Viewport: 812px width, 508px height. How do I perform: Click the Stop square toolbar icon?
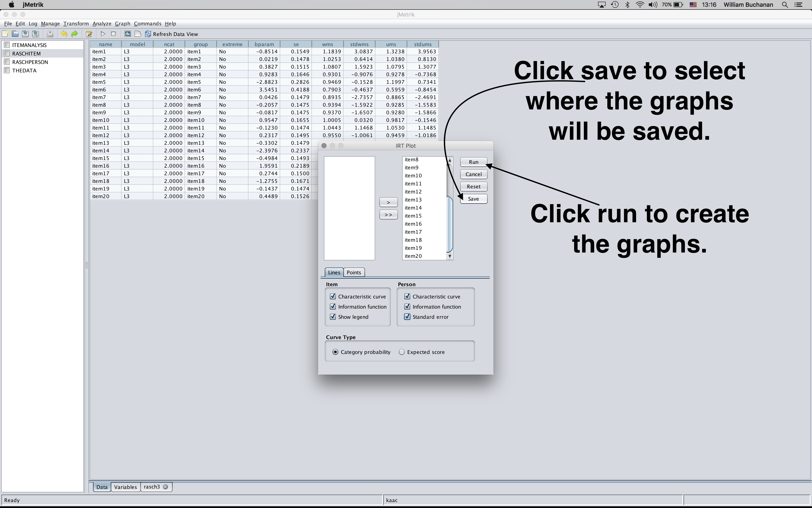click(x=113, y=34)
